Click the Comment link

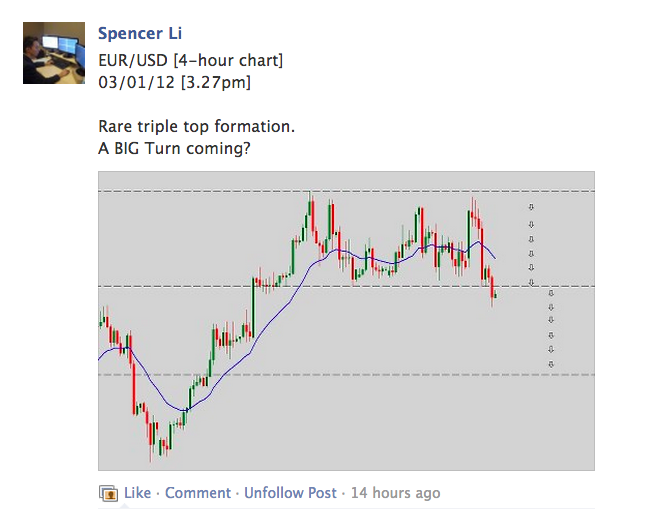point(198,493)
